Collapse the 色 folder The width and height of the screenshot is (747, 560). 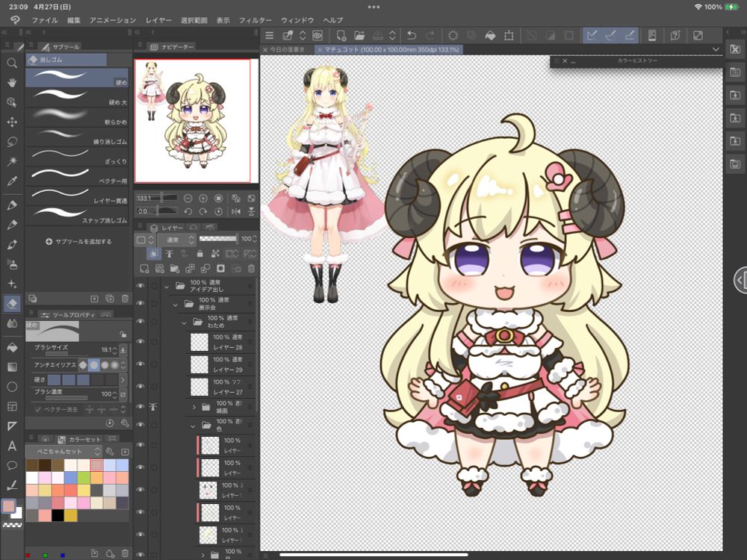(x=193, y=426)
